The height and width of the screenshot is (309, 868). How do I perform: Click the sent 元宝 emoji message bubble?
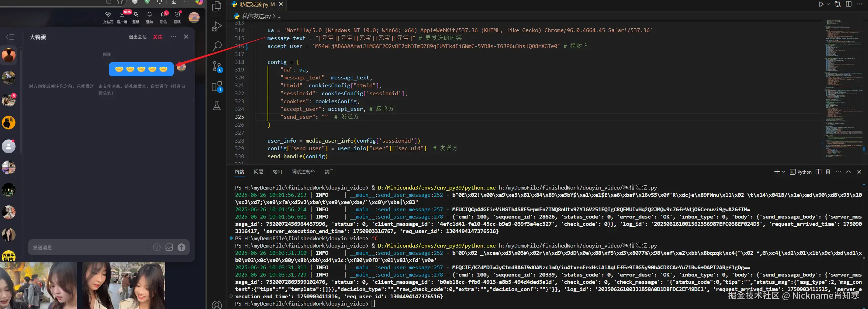coord(141,69)
